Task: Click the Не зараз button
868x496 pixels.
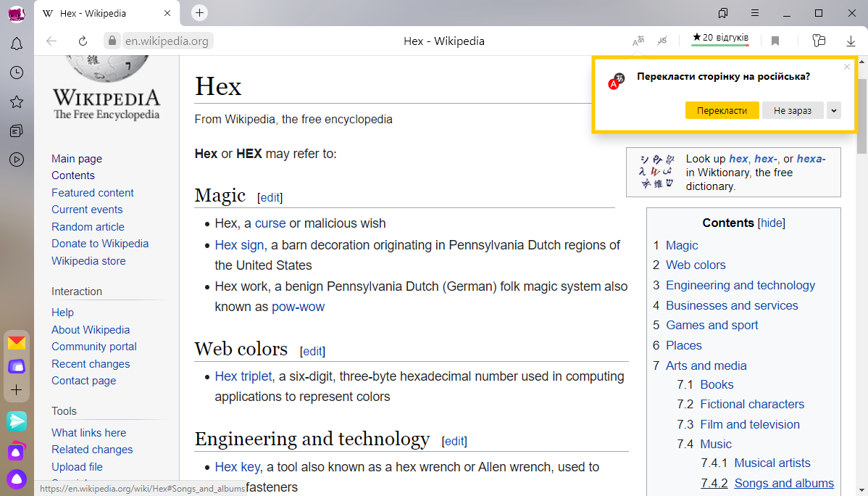Action: [792, 110]
